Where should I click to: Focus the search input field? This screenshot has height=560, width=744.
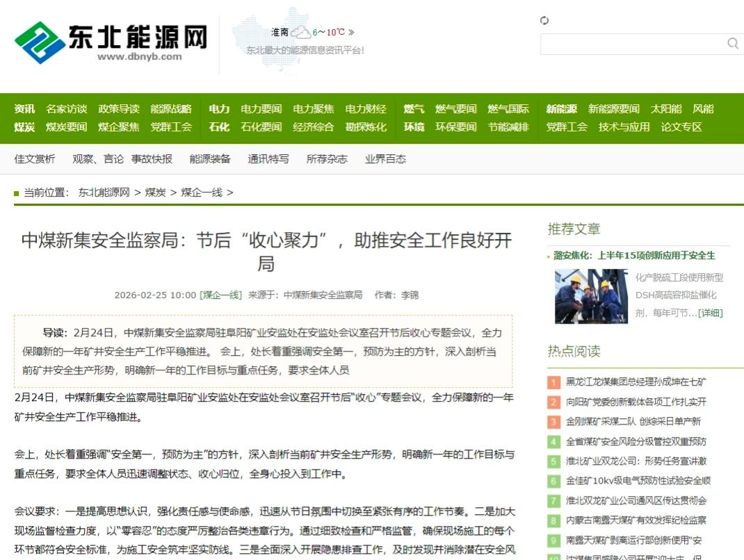[x=631, y=44]
